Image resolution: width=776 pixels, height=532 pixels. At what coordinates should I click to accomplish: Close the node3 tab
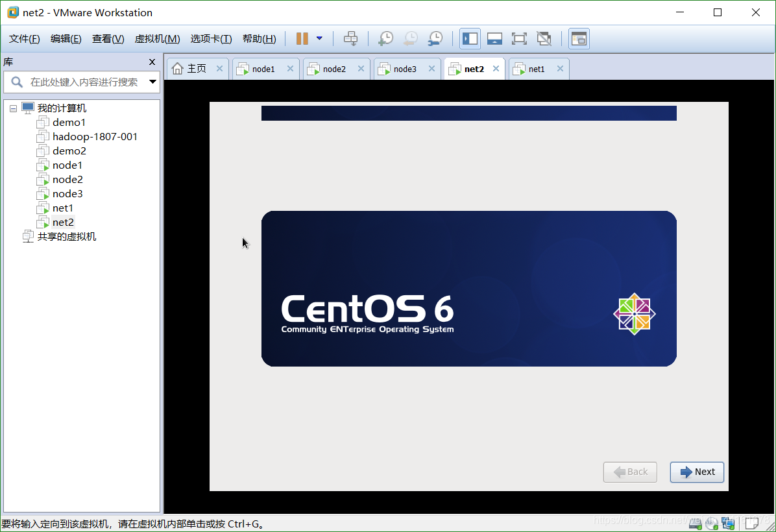click(x=432, y=69)
